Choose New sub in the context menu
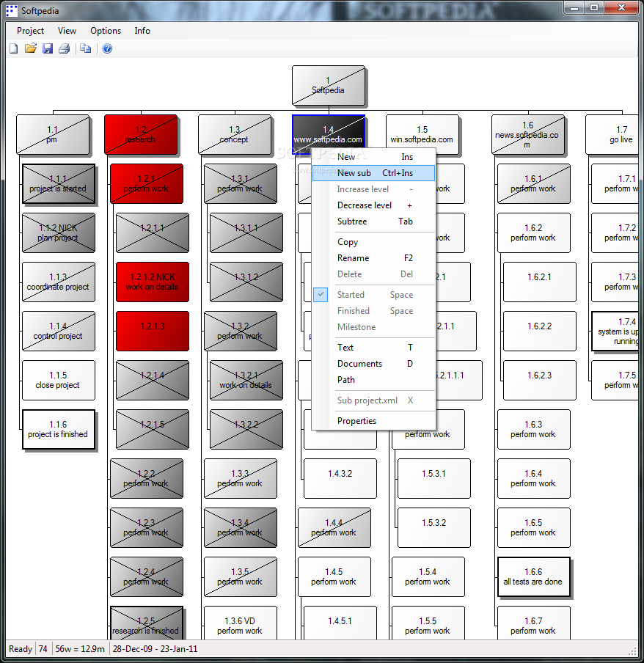This screenshot has width=644, height=663. coord(374,173)
